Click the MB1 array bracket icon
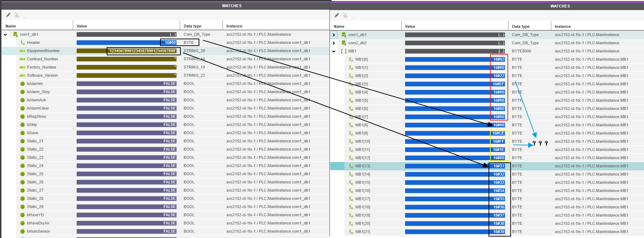The width and height of the screenshot is (644, 238). pos(344,51)
